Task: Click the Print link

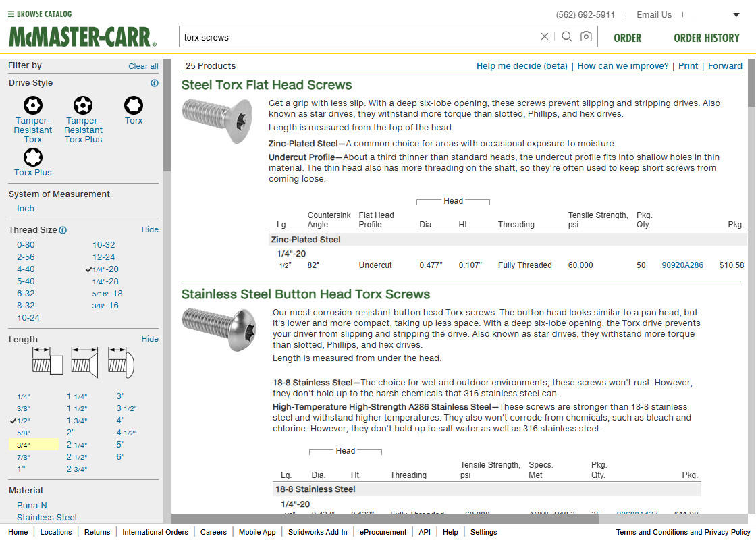Action: click(x=688, y=66)
